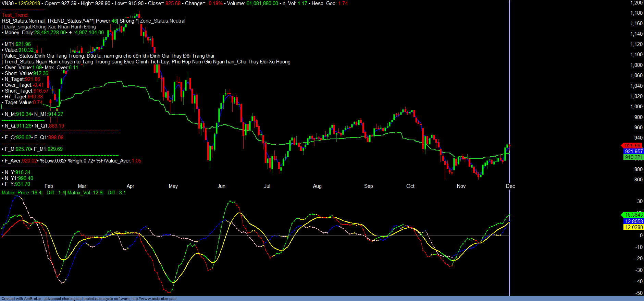Click the yellow 12.0288 indicator value tag
Viewport: 644px width, 301px height.
click(x=633, y=227)
